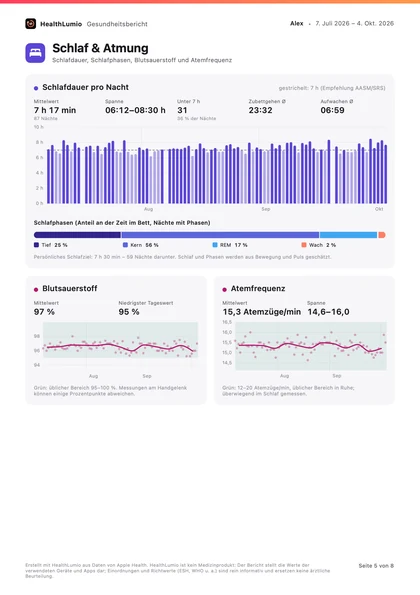Screen dimensions: 420x595
Task: Click the Wach 2 % legend text
Action: 322,245
